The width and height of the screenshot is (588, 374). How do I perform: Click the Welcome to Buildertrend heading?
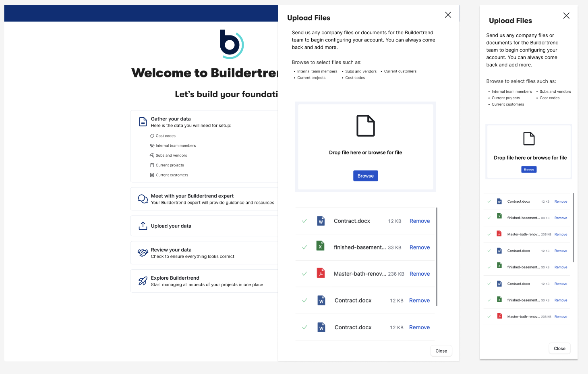(205, 73)
